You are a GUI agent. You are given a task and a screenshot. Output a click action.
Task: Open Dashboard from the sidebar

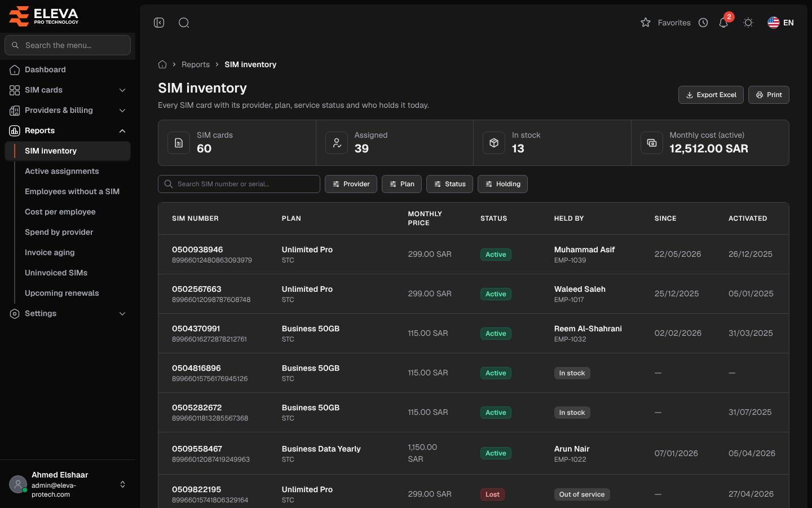(x=68, y=69)
